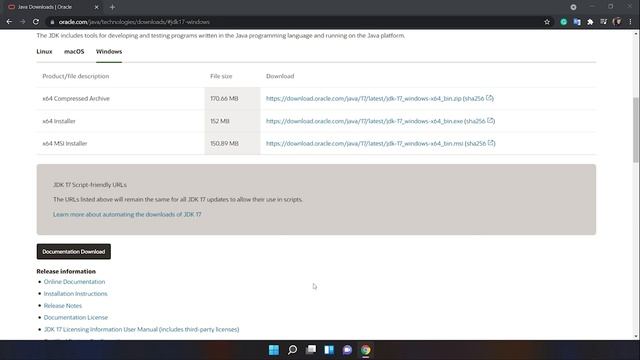Screen dimensions: 640x360
Task: Click scrollbar up arrow
Action: pyautogui.click(x=636, y=34)
